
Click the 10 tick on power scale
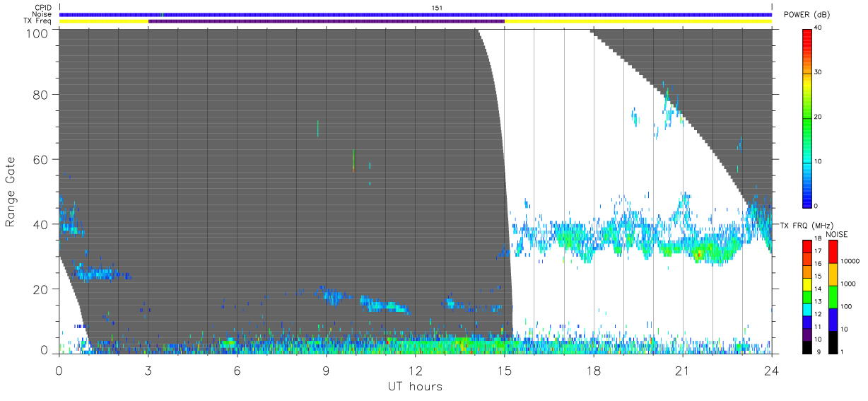[817, 162]
